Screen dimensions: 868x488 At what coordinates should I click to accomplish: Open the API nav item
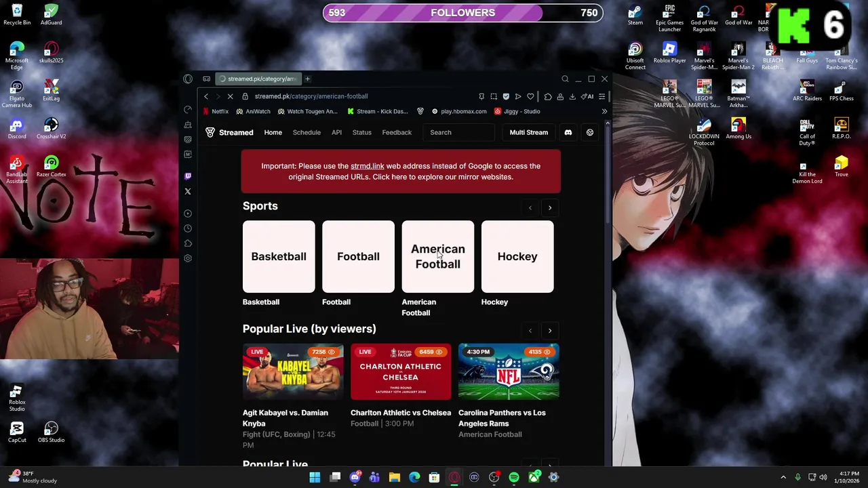tap(336, 132)
